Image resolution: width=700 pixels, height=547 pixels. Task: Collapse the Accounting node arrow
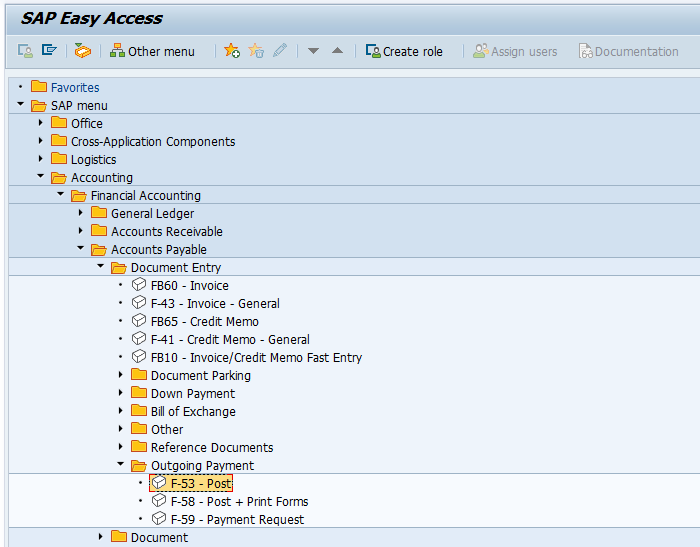(x=41, y=176)
